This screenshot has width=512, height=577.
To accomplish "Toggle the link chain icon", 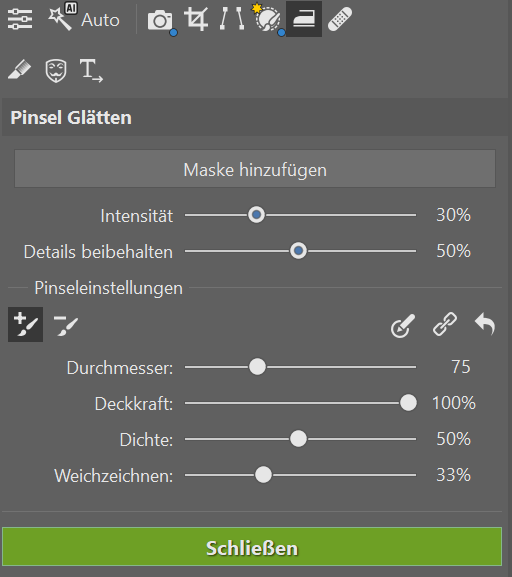I will pos(445,324).
